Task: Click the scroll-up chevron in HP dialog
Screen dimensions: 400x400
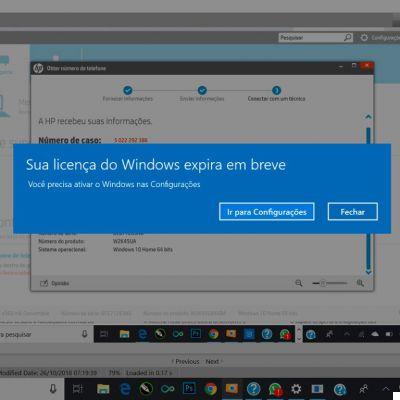Action: click(368, 117)
